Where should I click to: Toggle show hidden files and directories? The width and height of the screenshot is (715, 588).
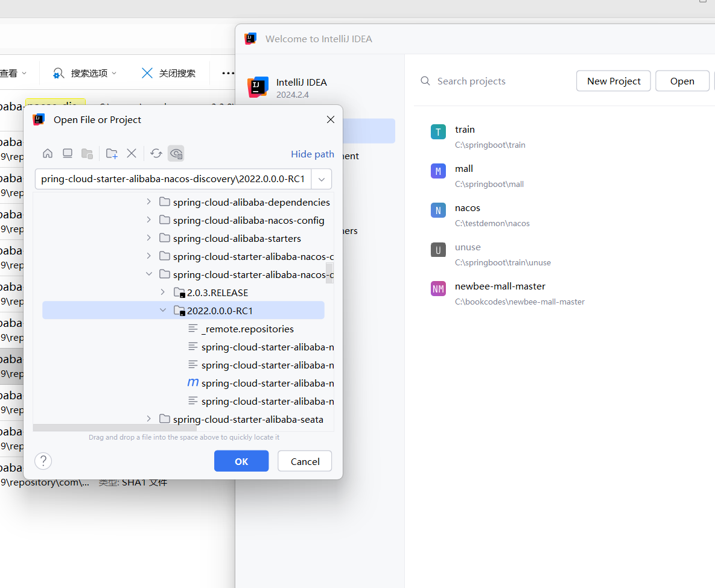click(x=176, y=154)
